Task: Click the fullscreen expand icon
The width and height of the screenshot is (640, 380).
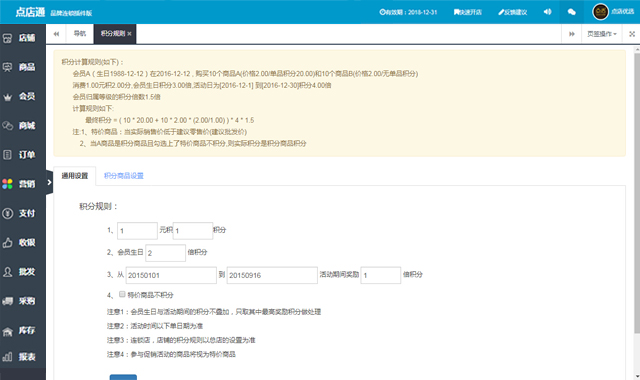Action: click(x=632, y=34)
